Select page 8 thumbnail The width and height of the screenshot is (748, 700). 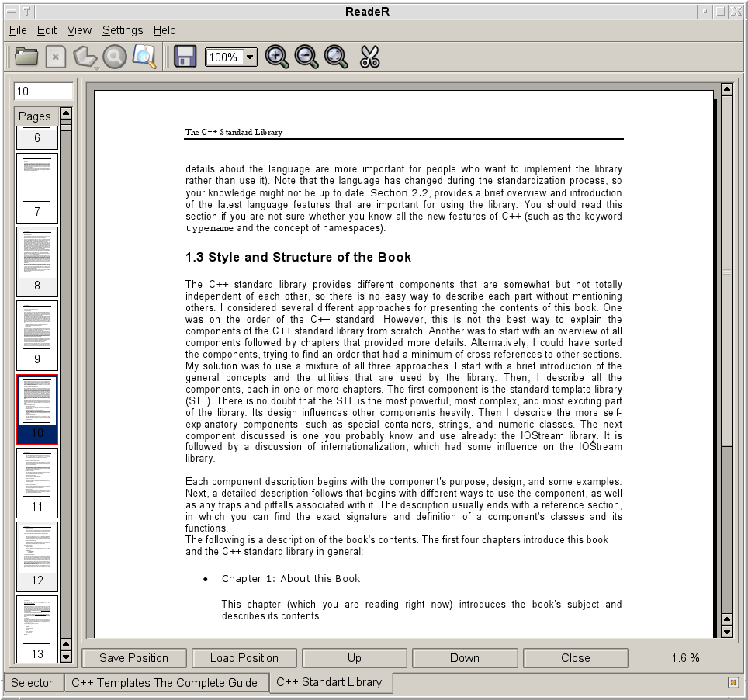[x=37, y=262]
